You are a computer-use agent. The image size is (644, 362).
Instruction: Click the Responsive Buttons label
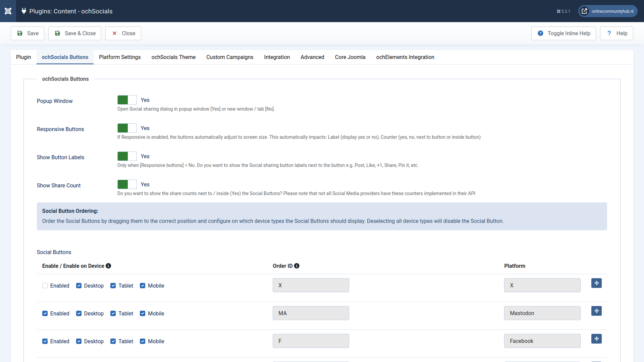[60, 129]
